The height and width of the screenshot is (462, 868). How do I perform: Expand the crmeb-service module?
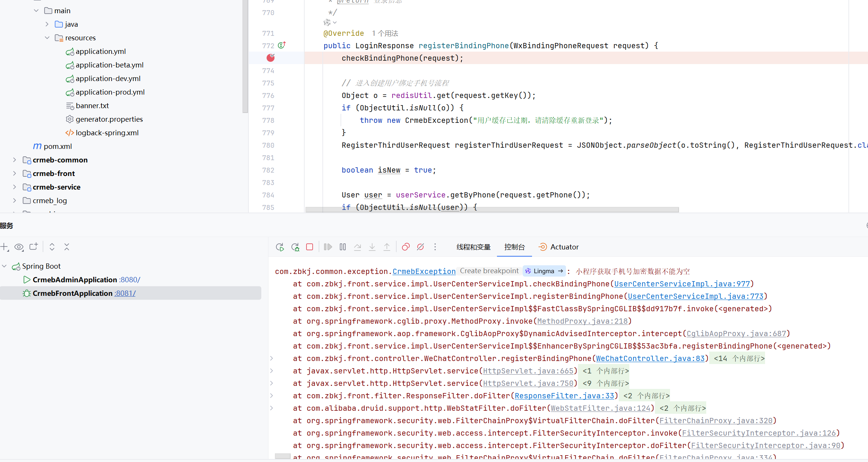(x=14, y=187)
